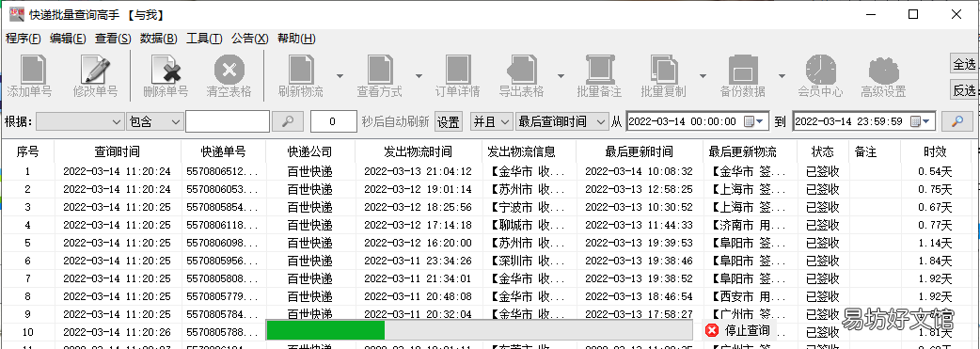The width and height of the screenshot is (980, 349).
Task: Click the auto-refresh seconds field
Action: [334, 121]
